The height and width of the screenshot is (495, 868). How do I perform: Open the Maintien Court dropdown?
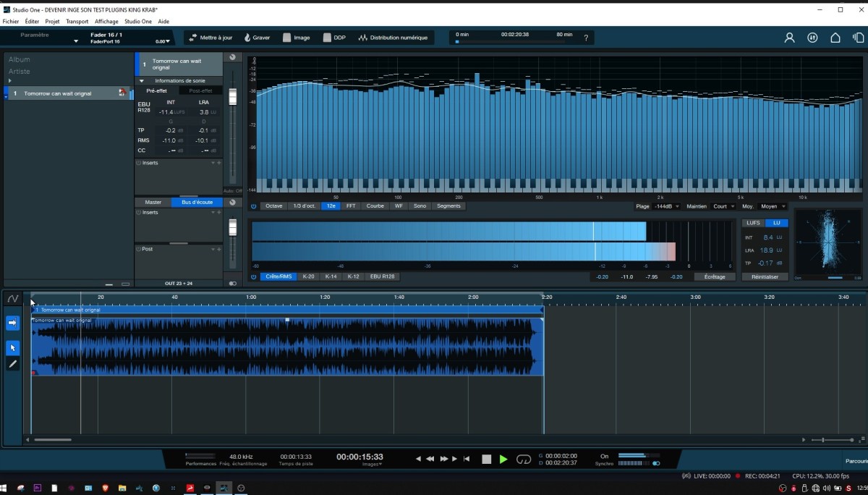tap(723, 206)
